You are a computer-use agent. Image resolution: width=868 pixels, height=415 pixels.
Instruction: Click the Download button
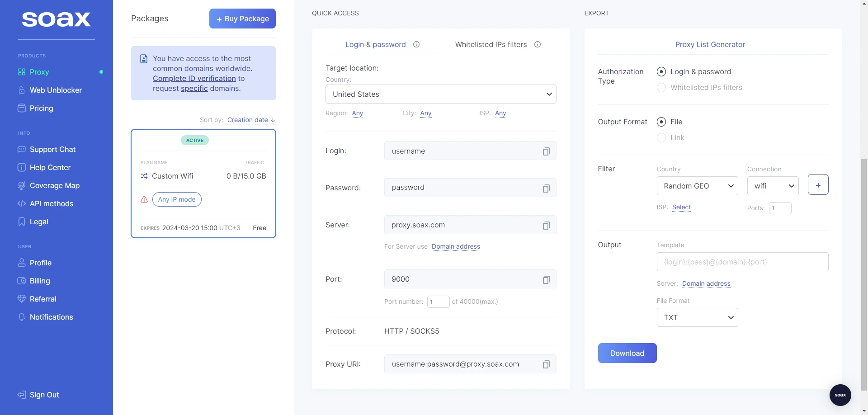pyautogui.click(x=627, y=353)
